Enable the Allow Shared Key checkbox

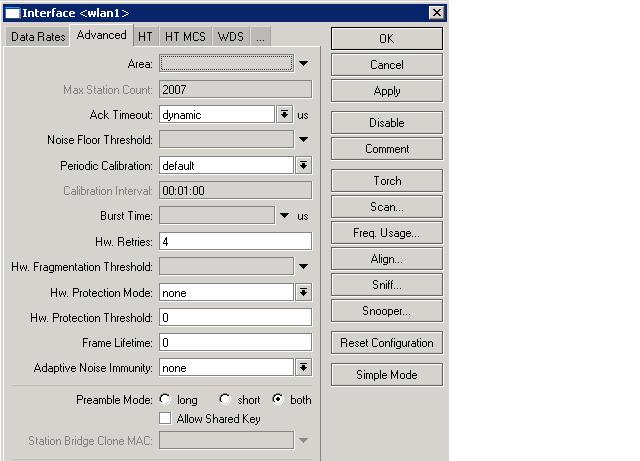point(165,418)
